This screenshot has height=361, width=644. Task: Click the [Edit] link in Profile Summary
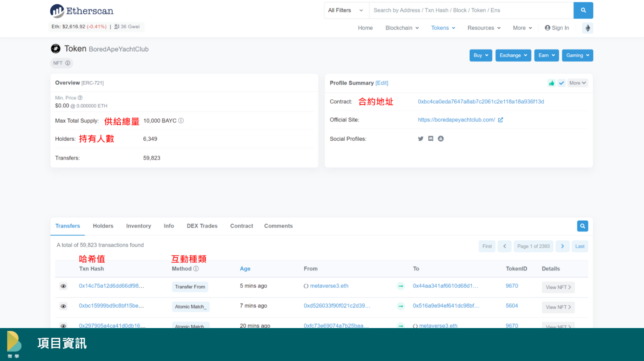pyautogui.click(x=382, y=83)
